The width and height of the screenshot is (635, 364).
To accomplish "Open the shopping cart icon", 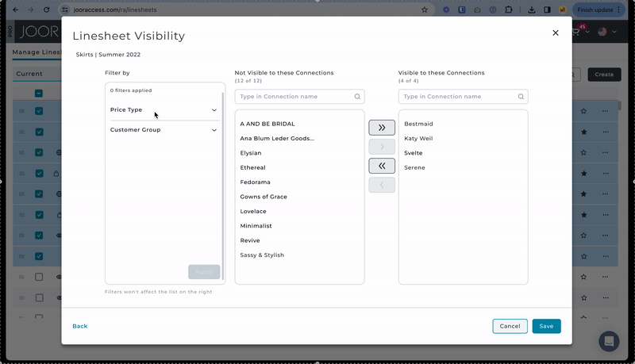I will (x=576, y=33).
